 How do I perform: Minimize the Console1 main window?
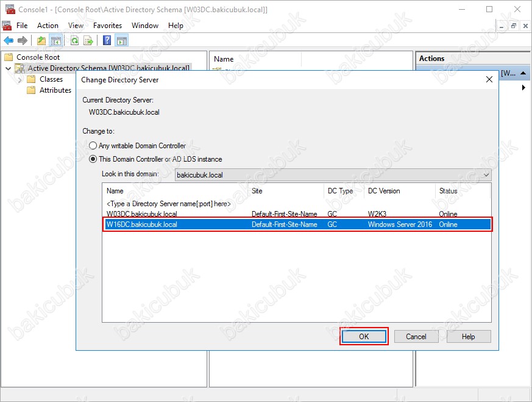pos(462,9)
